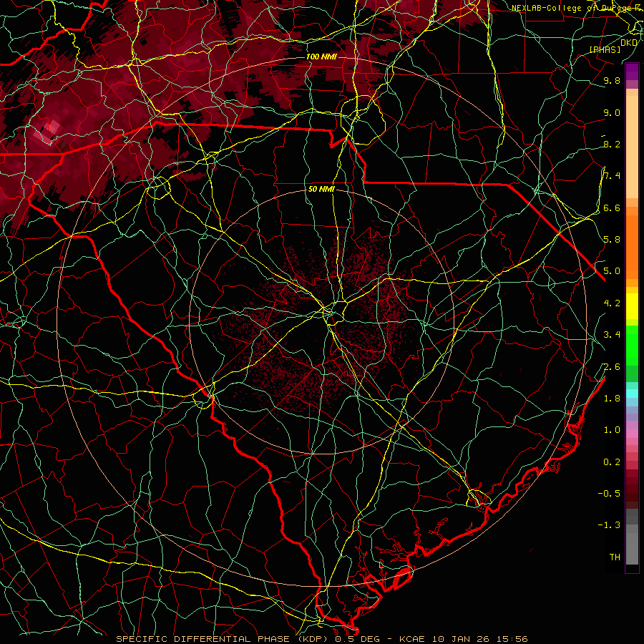Viewport: 644px width, 644px height.
Task: Pick the cyan segment of the color bar
Action: click(632, 394)
